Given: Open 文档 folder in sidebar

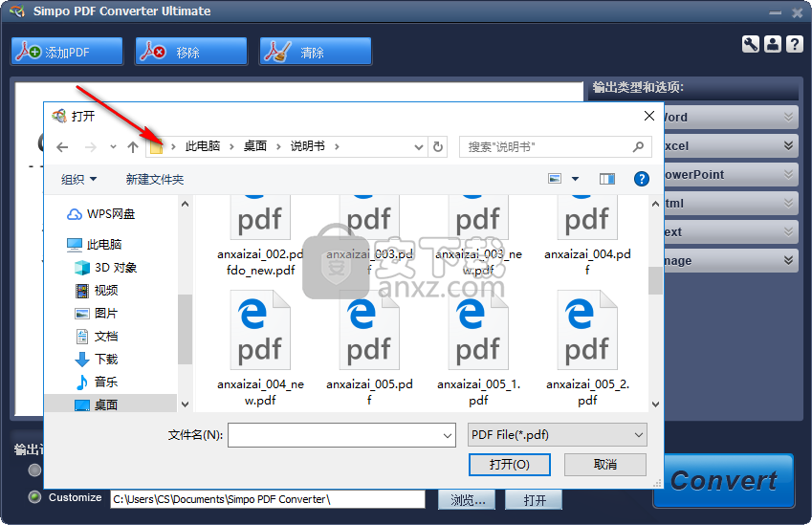Looking at the screenshot, I should (97, 336).
